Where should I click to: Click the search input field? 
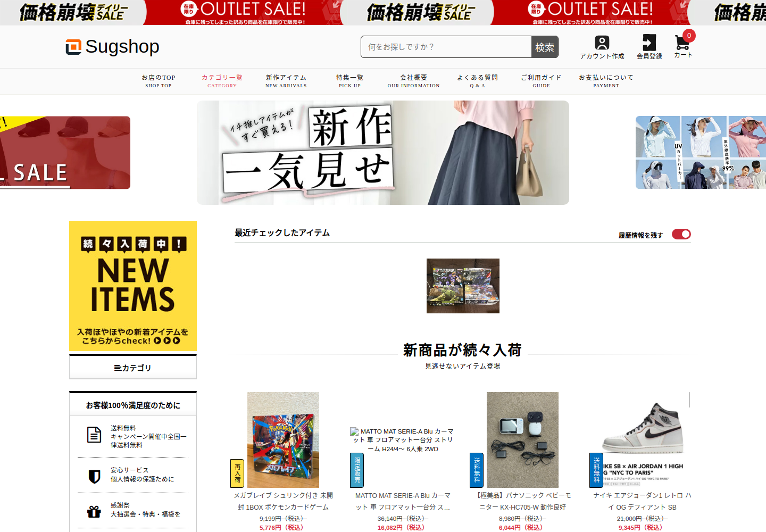pos(446,47)
